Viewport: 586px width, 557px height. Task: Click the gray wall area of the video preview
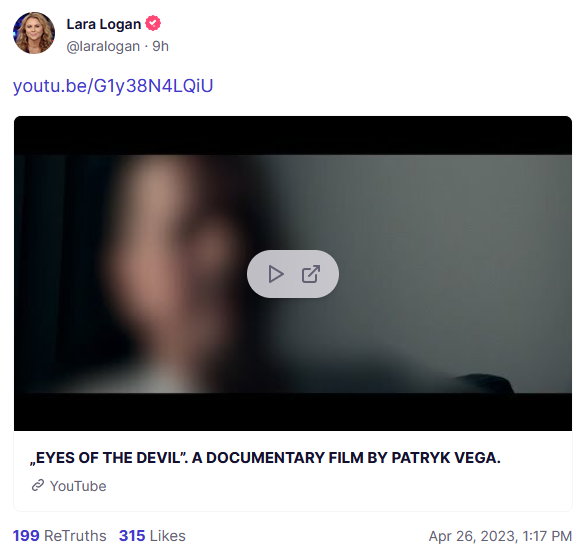(x=448, y=262)
